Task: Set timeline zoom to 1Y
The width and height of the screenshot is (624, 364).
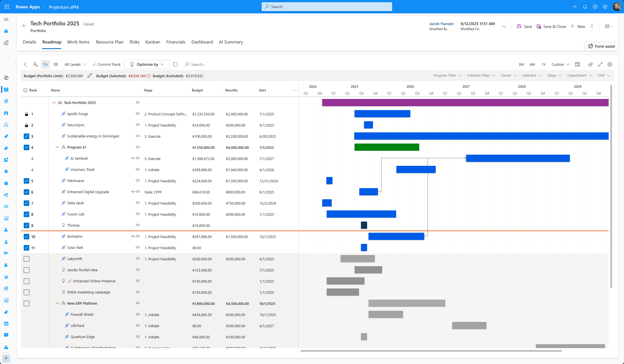Action: click(x=544, y=64)
